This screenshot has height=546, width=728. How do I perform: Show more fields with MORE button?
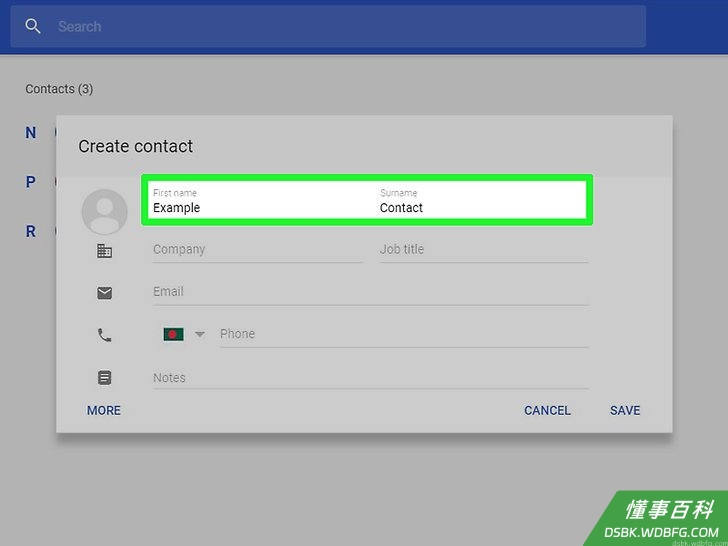104,410
